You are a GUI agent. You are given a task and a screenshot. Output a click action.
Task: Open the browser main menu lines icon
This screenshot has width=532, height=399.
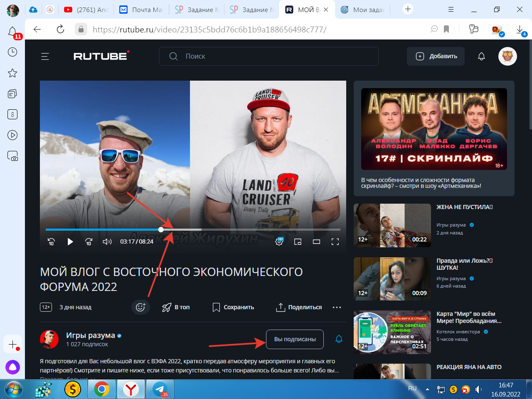click(x=451, y=9)
